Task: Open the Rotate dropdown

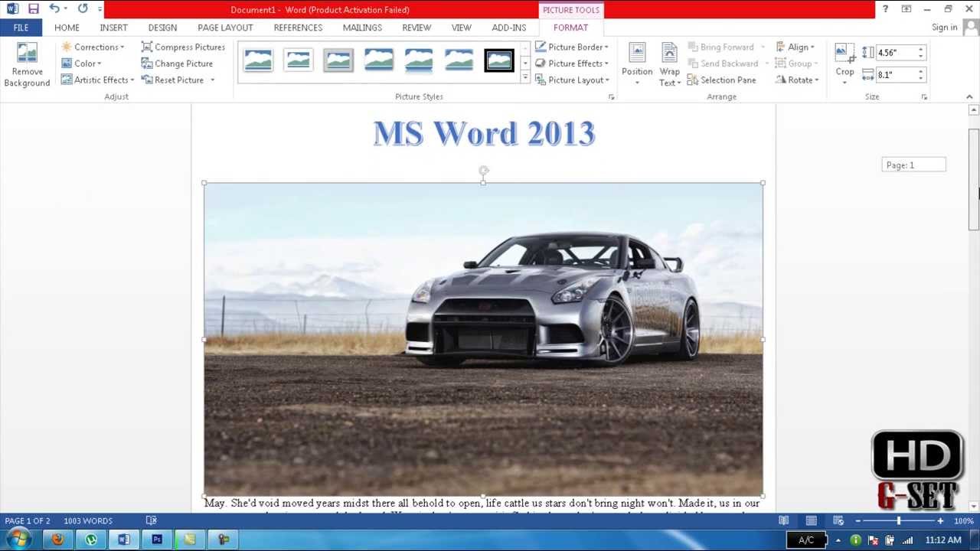Action: tap(797, 80)
